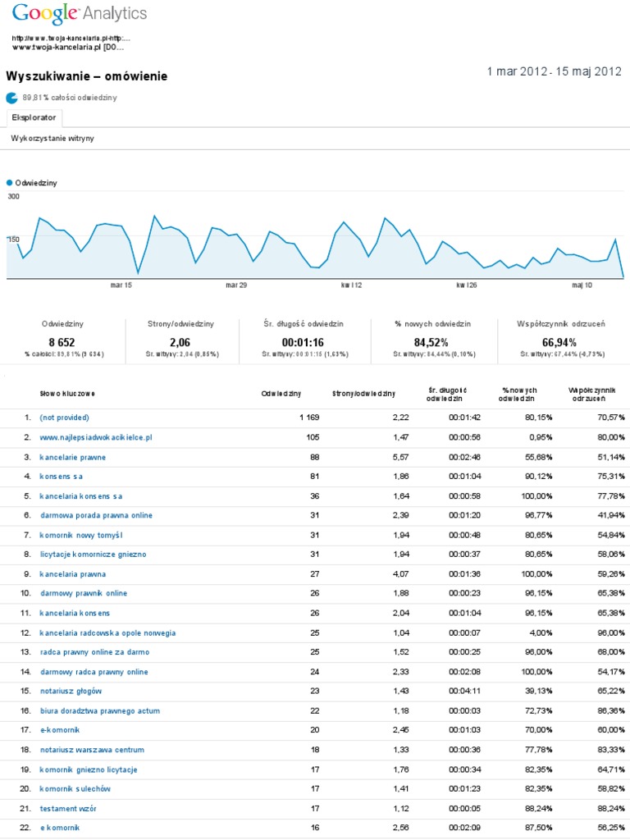
Task: Click the pie chart icon beside 89,81%
Action: (x=11, y=98)
